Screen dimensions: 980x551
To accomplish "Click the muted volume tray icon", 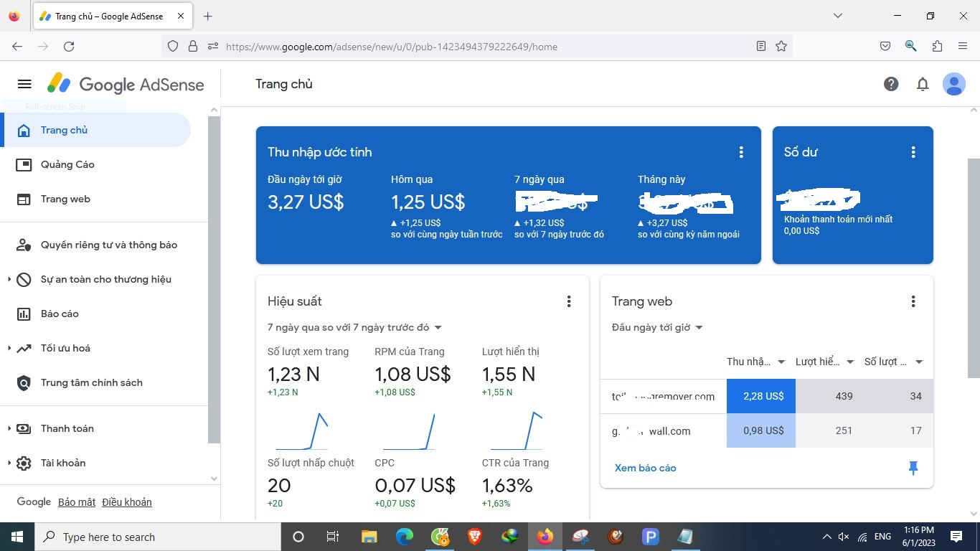I will (x=844, y=537).
